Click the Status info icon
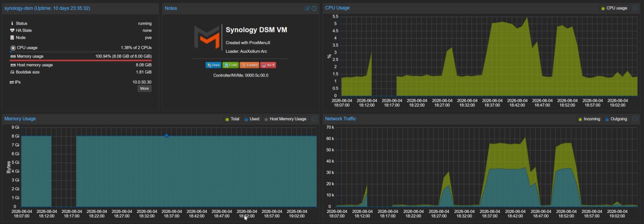The image size is (644, 224). coord(13,23)
